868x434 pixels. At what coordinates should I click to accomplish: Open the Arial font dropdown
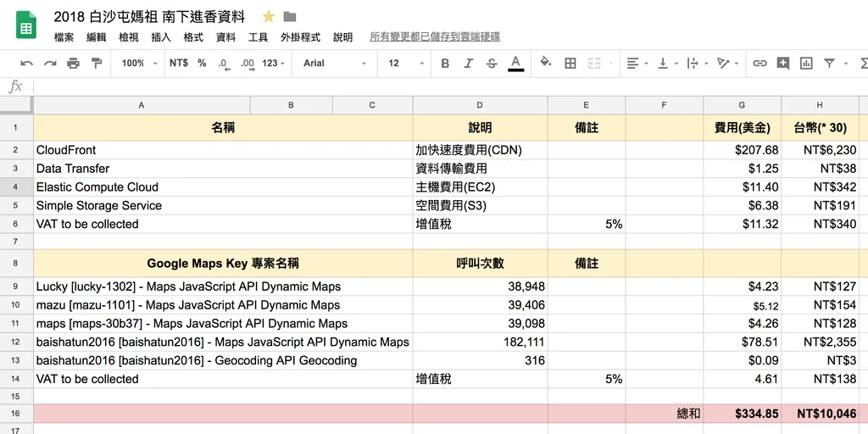(x=335, y=63)
